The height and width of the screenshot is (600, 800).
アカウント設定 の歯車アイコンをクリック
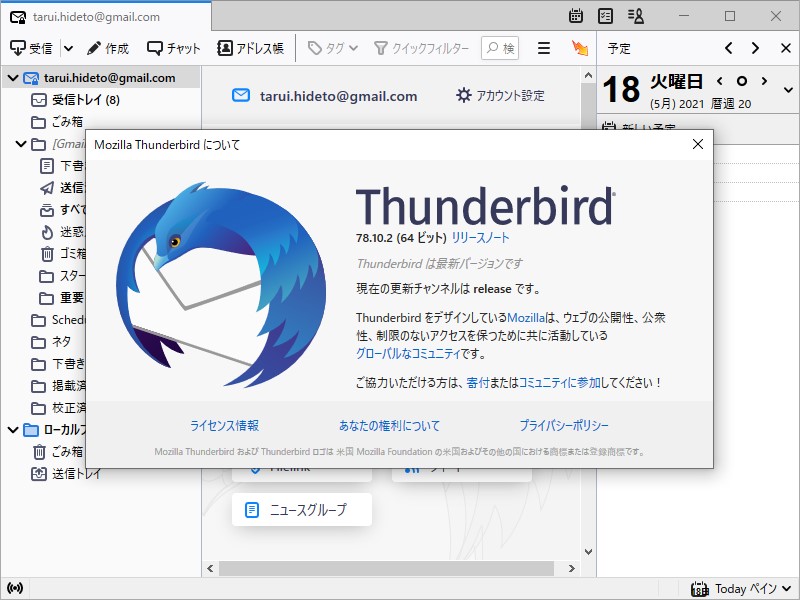(466, 95)
